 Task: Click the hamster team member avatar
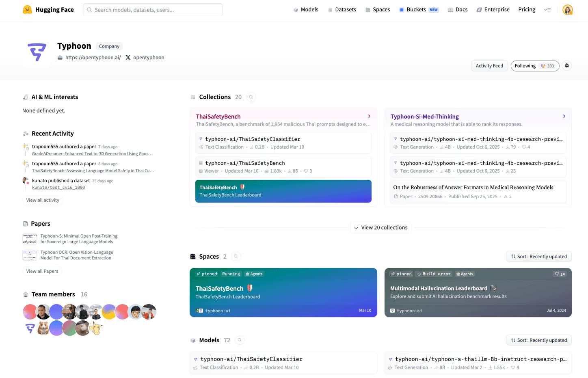tap(43, 328)
